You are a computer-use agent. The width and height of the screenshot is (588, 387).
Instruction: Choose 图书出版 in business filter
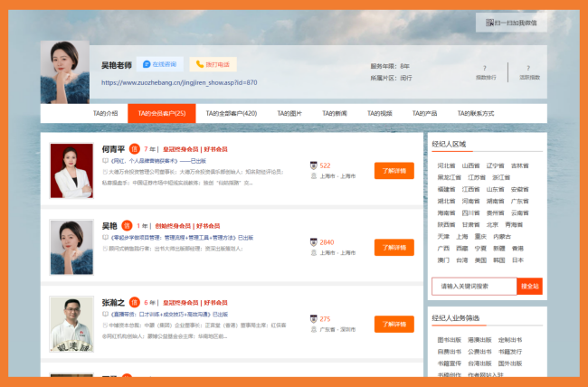[x=449, y=340]
